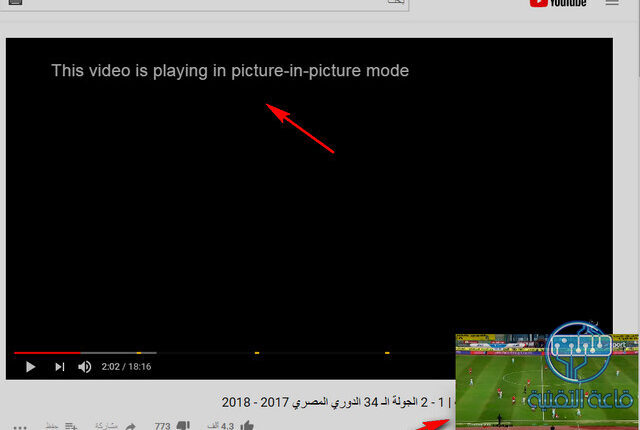Viewport: 640px width, 430px height.
Task: Save the video to playlist icon
Action: click(71, 426)
